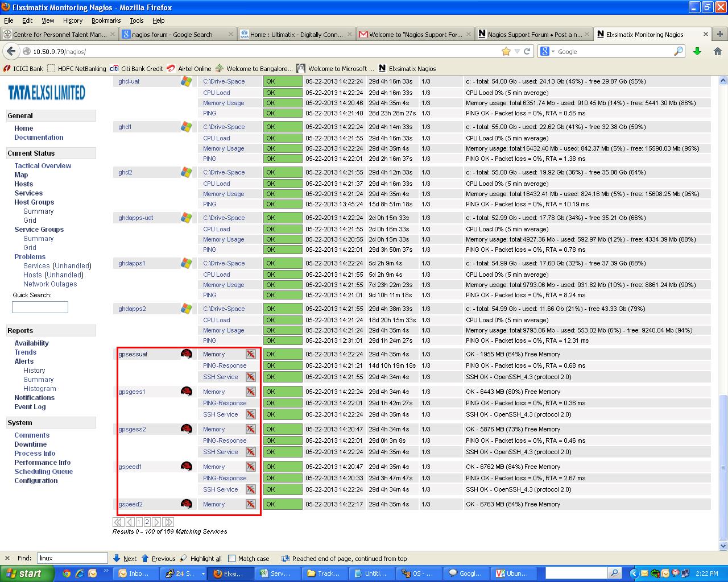Open the Bookmarks menu

tap(106, 20)
